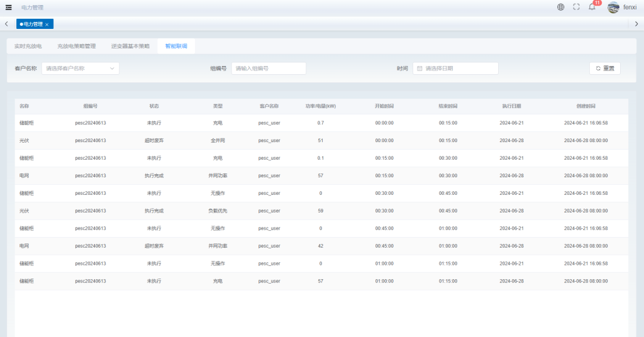Click the 功率/电量(kW) column header

320,106
